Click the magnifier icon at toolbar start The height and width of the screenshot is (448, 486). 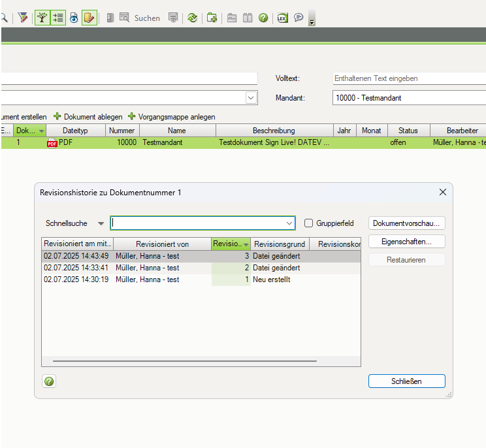click(4, 18)
